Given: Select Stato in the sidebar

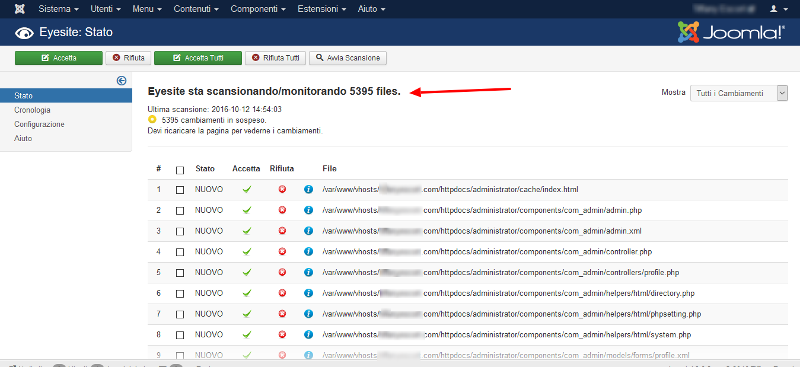Looking at the screenshot, I should tap(66, 95).
